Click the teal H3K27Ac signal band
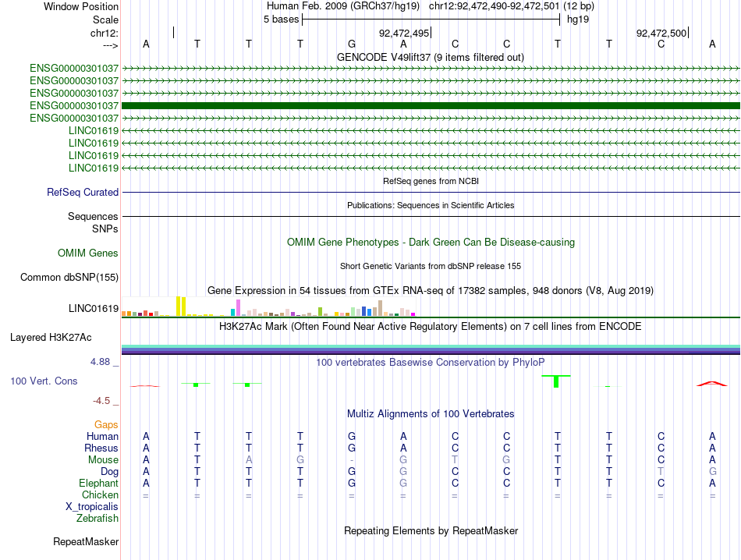Image resolution: width=741 pixels, height=560 pixels. coord(431,346)
